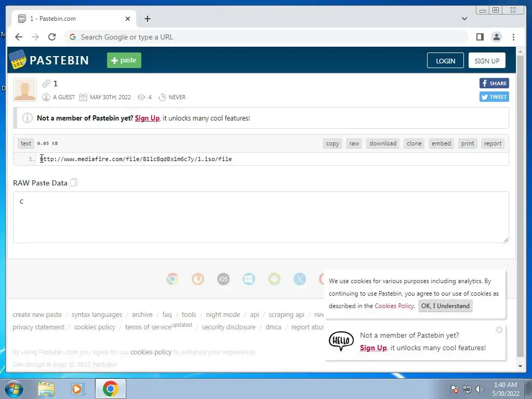Click the green paste button
Viewport: 532px width, 399px height.
pos(124,60)
